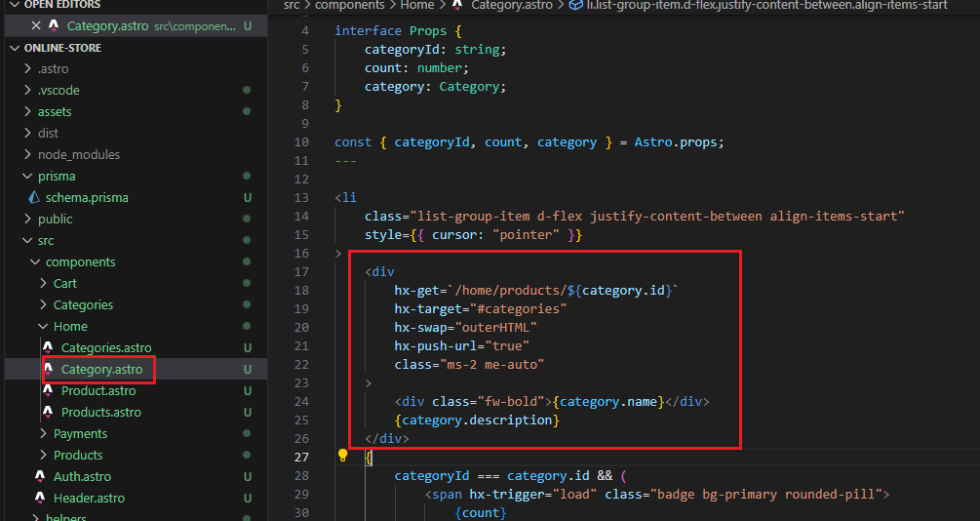Click the schema.prisma file icon
This screenshot has height=521, width=980.
(x=34, y=198)
